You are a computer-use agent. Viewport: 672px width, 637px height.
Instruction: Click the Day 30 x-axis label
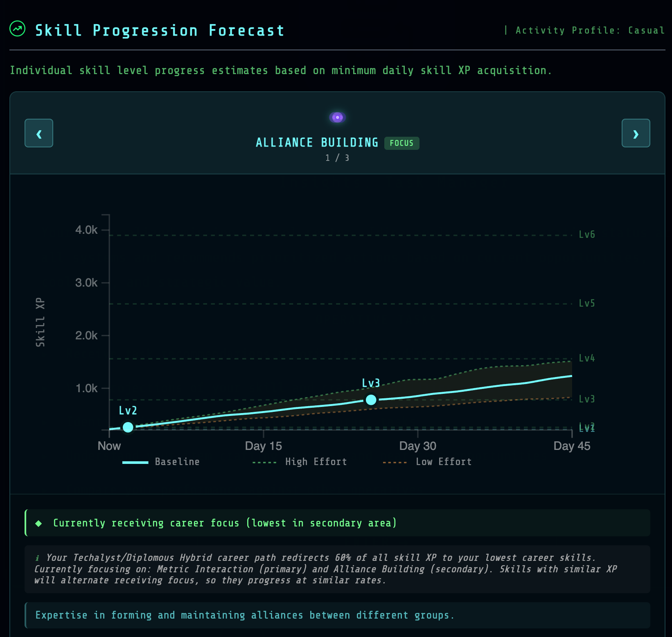pos(417,446)
